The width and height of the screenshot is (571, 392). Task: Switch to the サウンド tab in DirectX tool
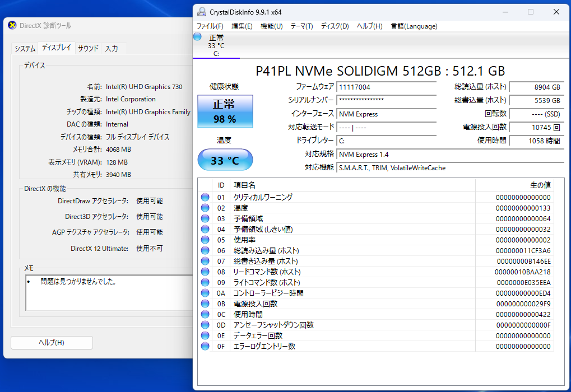click(88, 48)
